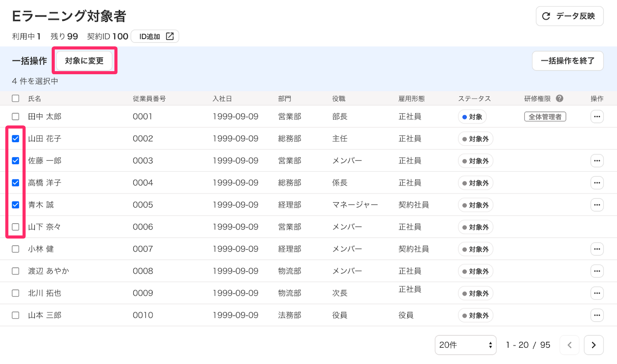
Task: Click the 1 - 20 / 95 pagination text
Action: pyautogui.click(x=528, y=345)
